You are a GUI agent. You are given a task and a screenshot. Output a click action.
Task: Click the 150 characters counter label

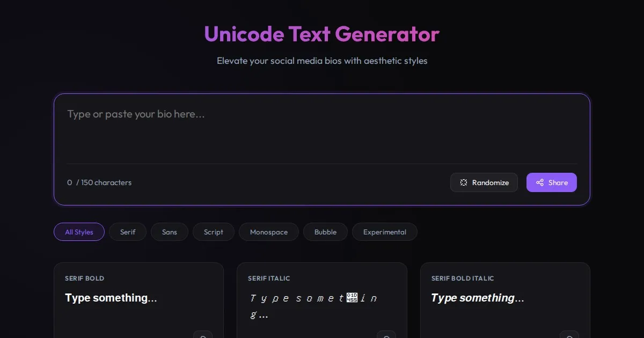[104, 182]
